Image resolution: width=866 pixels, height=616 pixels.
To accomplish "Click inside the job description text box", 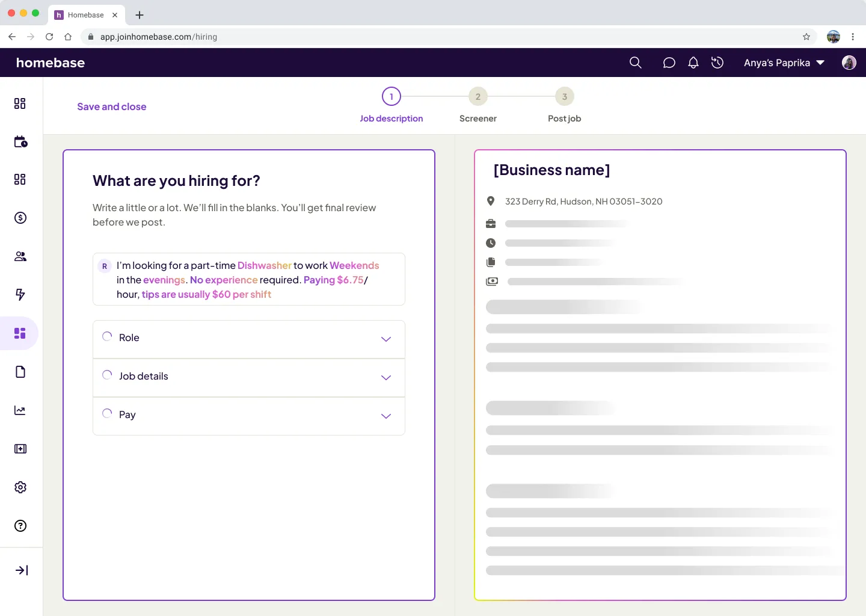I will pyautogui.click(x=249, y=279).
